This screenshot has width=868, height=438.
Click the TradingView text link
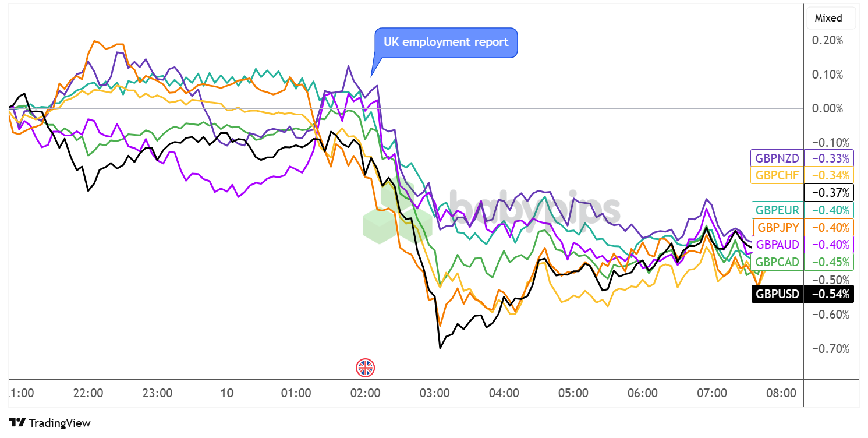[x=59, y=423]
